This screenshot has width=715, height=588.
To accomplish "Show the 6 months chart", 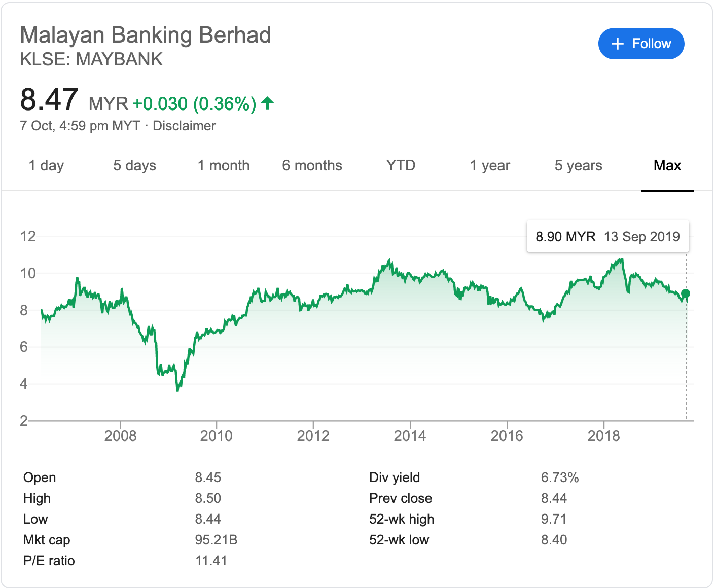I will [x=312, y=165].
